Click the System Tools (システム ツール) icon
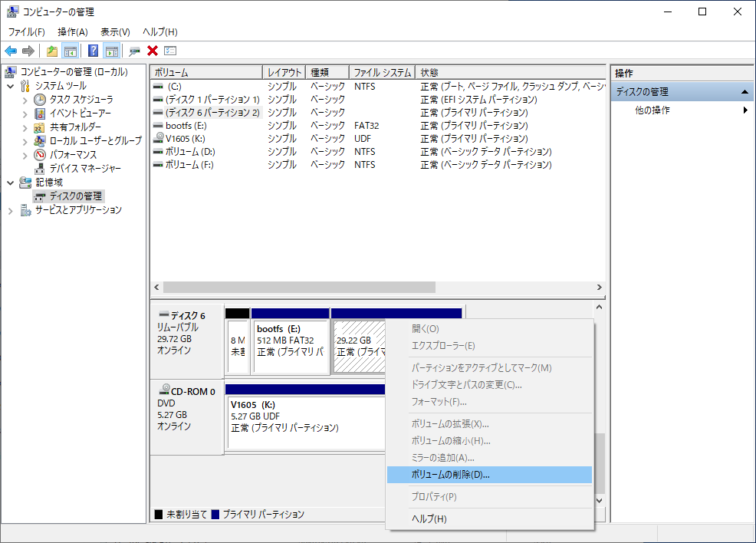Viewport: 756px width, 543px height. pyautogui.click(x=25, y=86)
